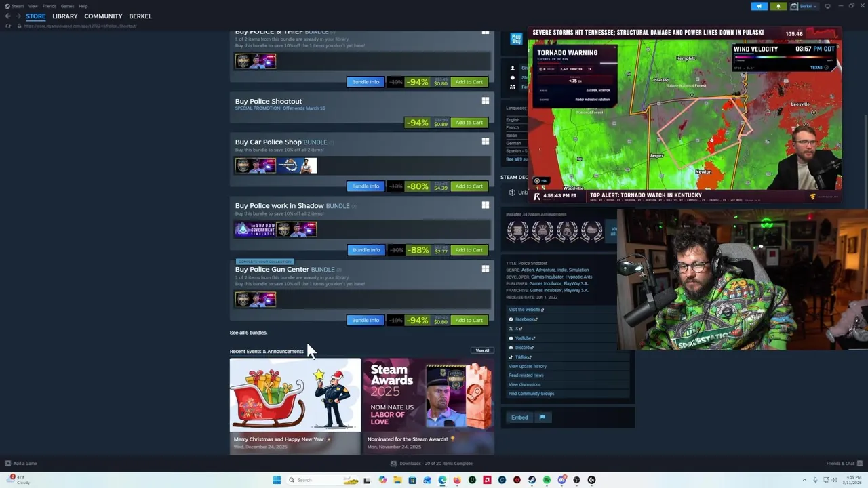The image size is (868, 488).
Task: Open BERKEL profile tab
Action: 140,16
